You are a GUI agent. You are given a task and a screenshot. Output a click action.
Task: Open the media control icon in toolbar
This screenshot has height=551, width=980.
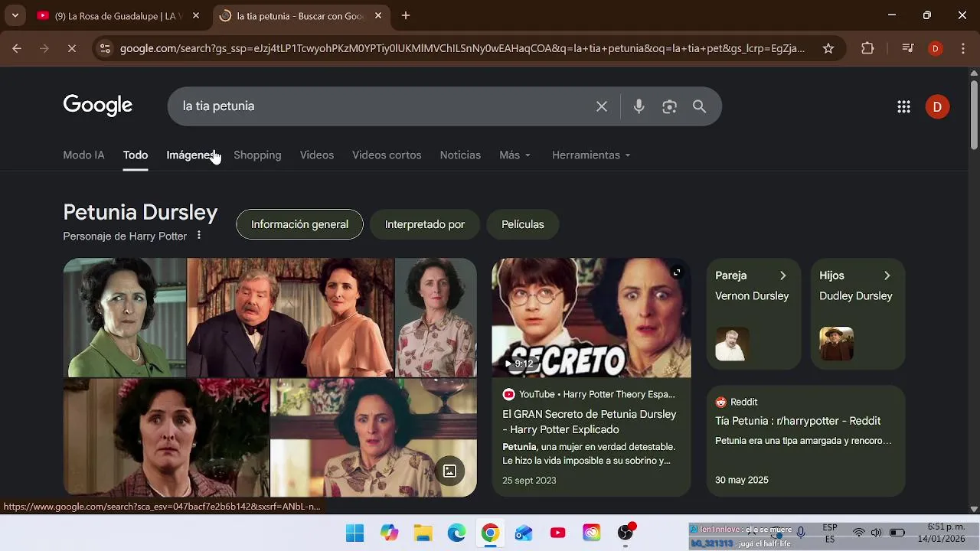pos(908,48)
